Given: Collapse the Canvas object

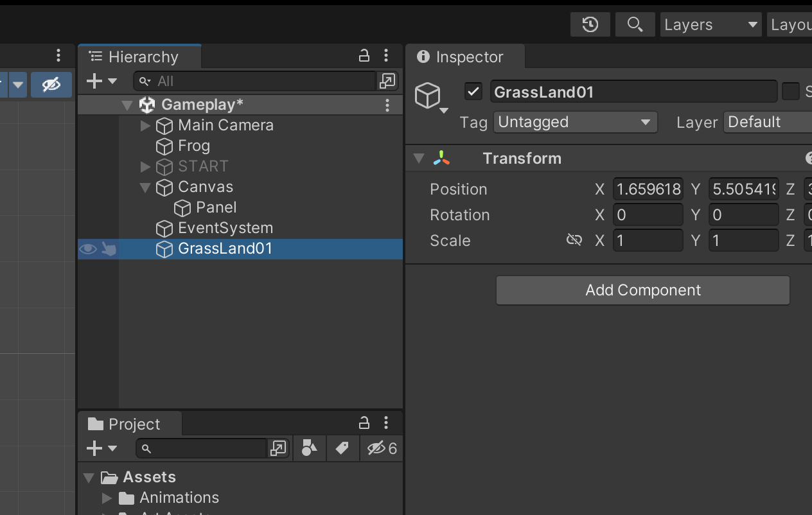Looking at the screenshot, I should coord(145,187).
